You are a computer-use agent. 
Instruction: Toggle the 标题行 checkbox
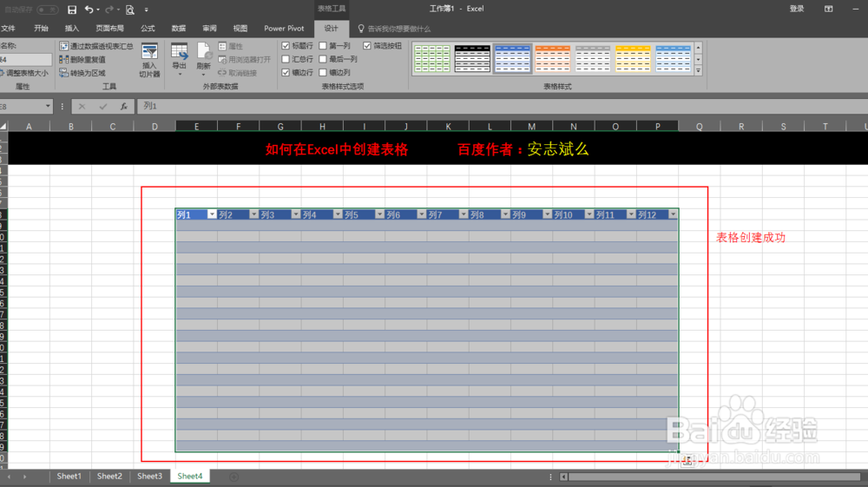286,46
